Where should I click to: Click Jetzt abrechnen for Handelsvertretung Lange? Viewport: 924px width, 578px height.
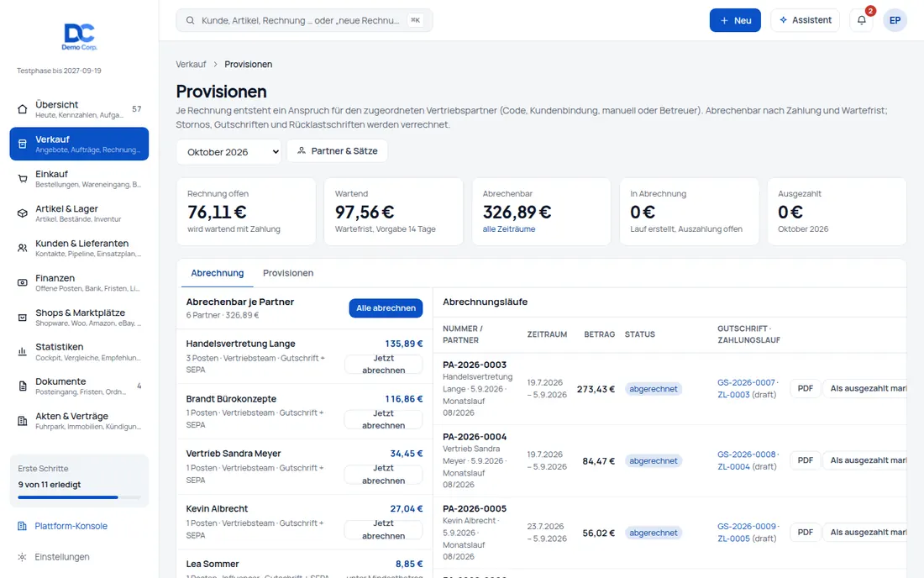click(x=384, y=364)
